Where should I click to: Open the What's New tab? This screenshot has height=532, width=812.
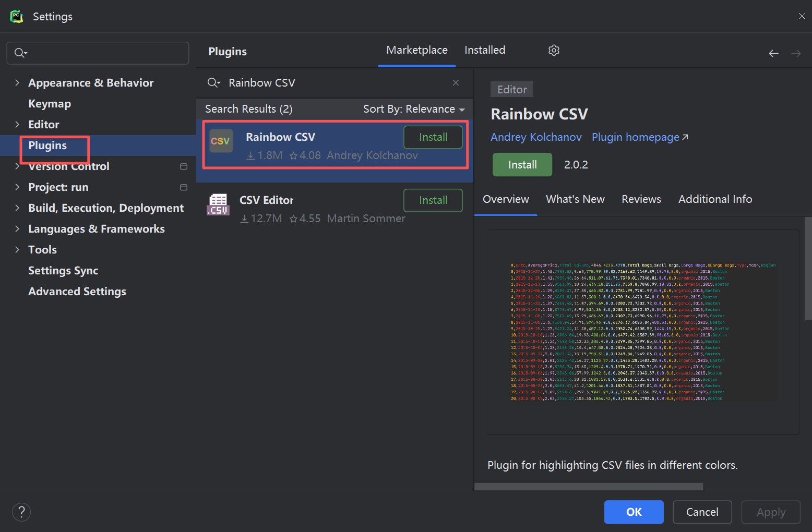pyautogui.click(x=575, y=199)
